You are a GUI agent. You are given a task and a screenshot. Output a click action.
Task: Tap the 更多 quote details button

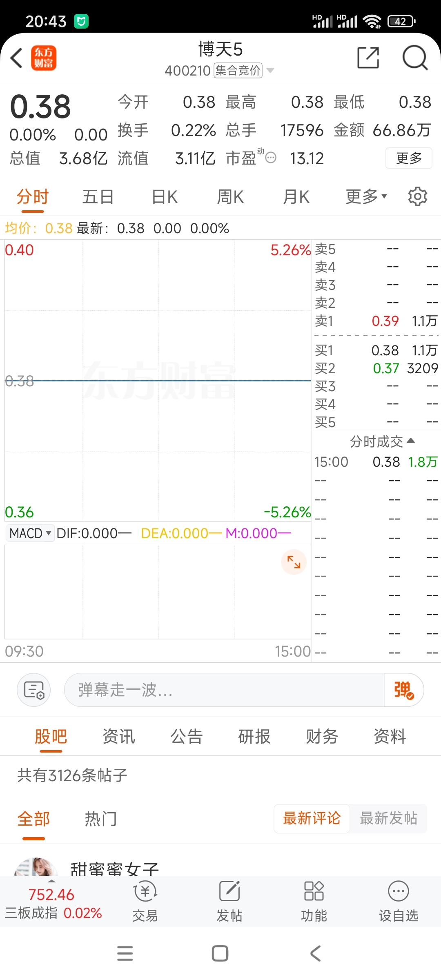(x=409, y=158)
